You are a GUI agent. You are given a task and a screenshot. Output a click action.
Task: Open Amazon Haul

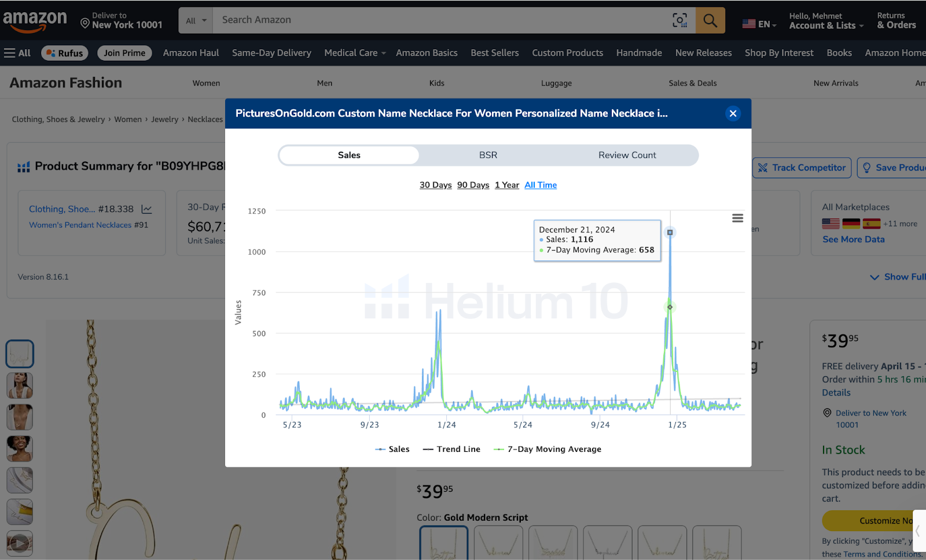coord(191,53)
